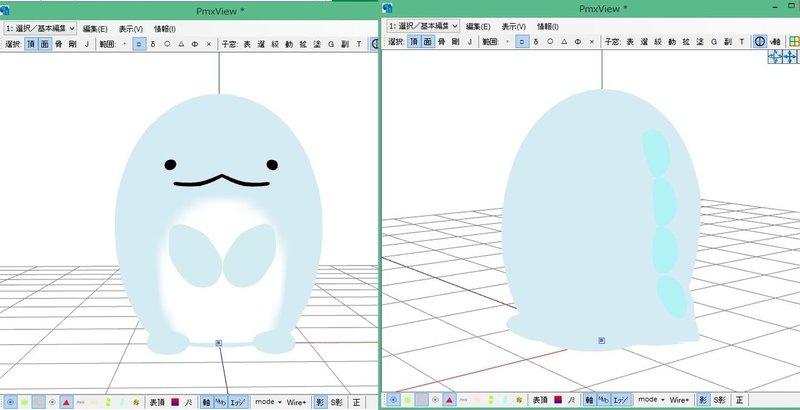Open the mode dropdown in right bottom bar
Image resolution: width=800 pixels, height=410 pixels.
651,399
